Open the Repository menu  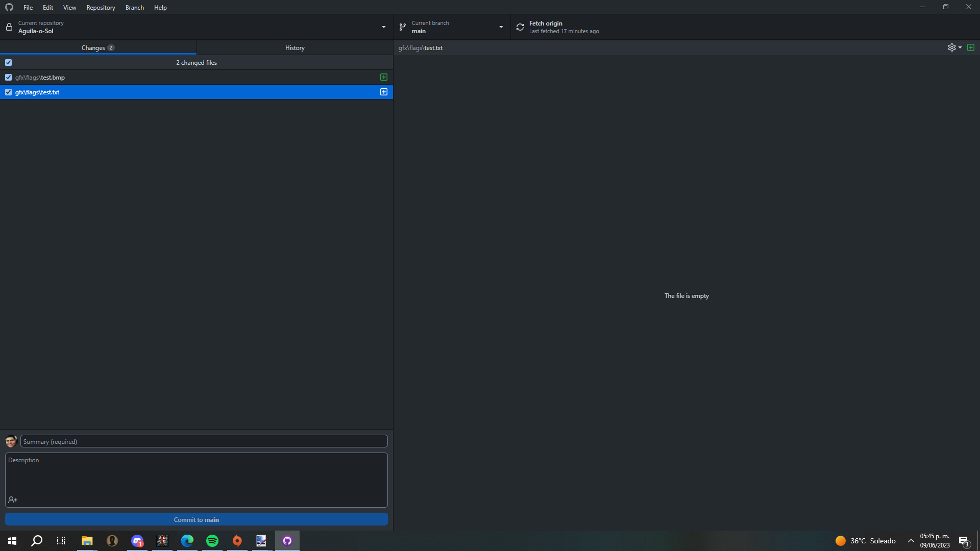(x=100, y=7)
